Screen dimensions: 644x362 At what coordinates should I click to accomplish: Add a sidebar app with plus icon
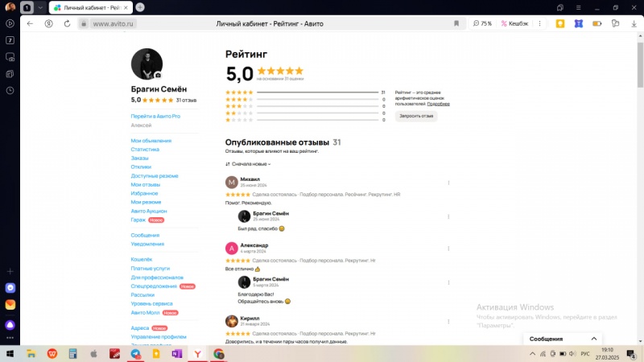click(10, 271)
